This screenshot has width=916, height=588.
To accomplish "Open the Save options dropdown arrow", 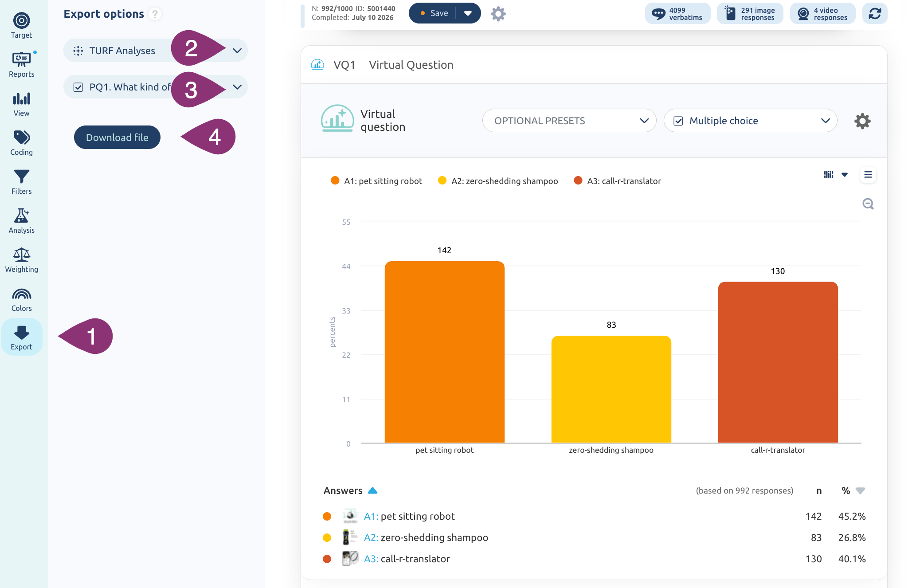I will point(468,13).
